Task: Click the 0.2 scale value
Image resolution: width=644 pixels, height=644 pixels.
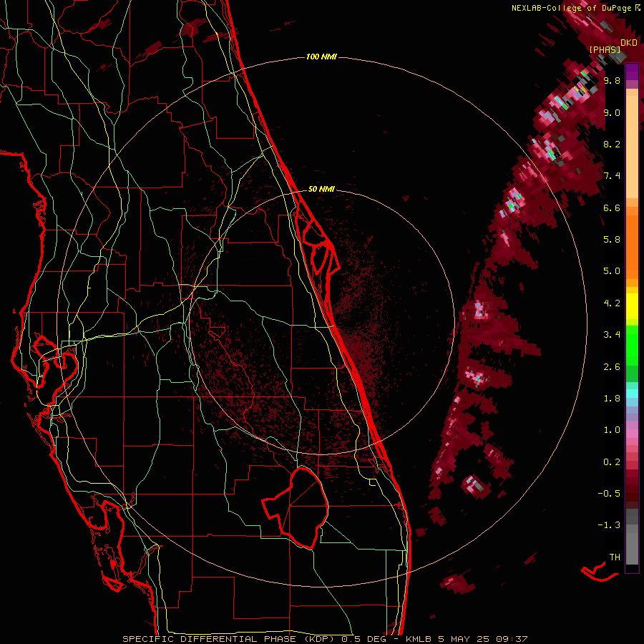Action: 612,462
